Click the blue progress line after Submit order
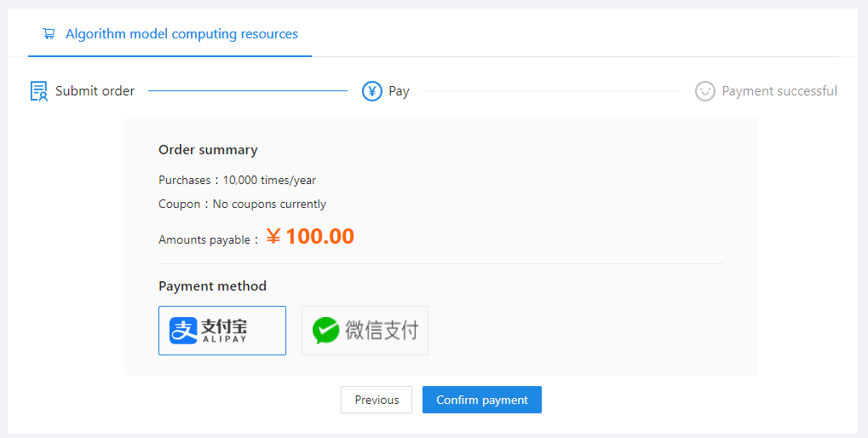The height and width of the screenshot is (438, 868). click(247, 91)
